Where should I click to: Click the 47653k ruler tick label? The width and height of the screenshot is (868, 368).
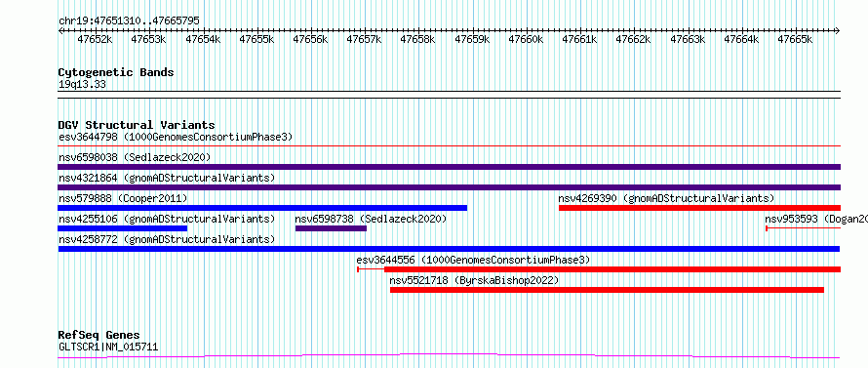click(148, 39)
